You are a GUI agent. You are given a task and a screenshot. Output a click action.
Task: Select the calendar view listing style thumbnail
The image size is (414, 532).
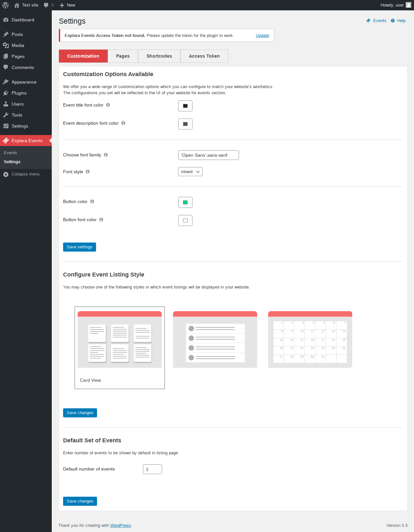310,339
